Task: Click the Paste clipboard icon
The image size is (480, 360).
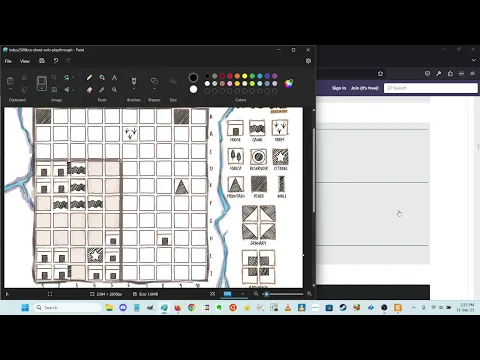Action: click(10, 81)
